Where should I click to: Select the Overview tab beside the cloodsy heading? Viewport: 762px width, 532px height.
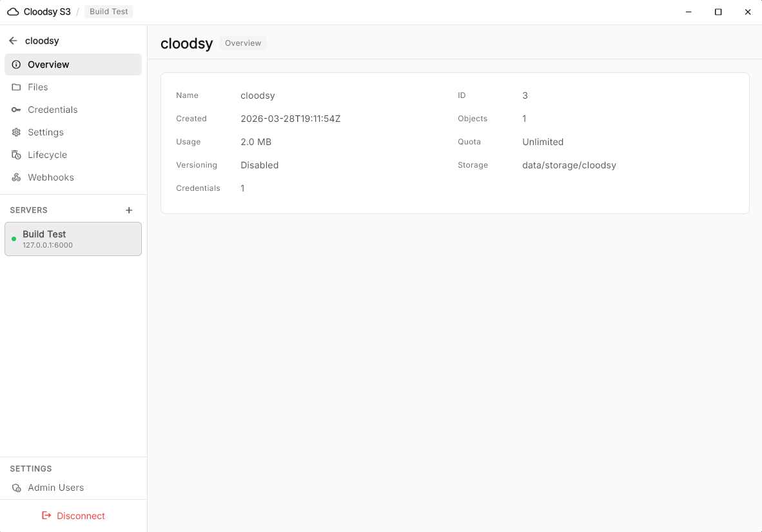pyautogui.click(x=243, y=43)
